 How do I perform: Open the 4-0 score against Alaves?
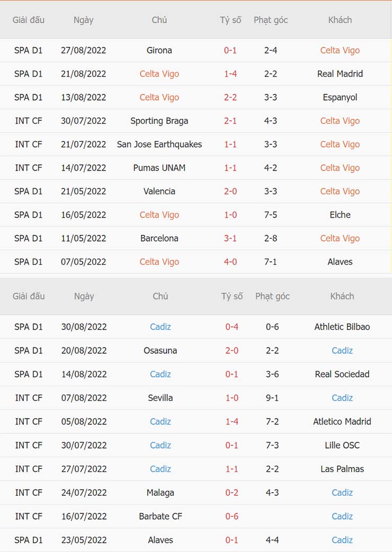[x=230, y=262]
